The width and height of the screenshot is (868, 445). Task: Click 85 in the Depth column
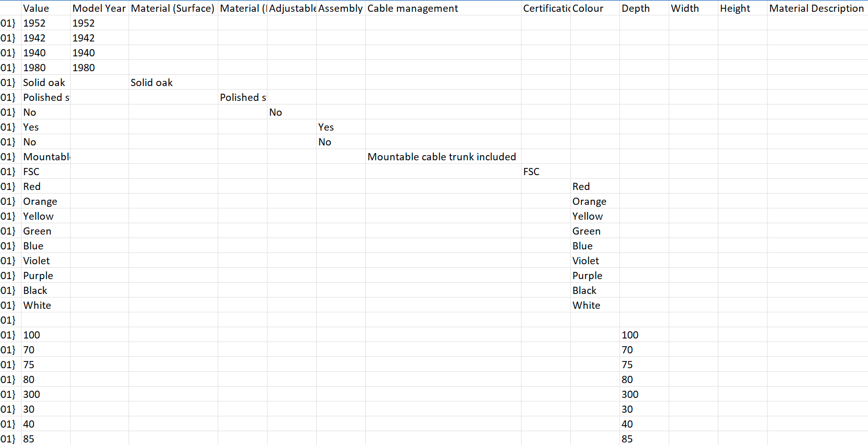point(644,438)
